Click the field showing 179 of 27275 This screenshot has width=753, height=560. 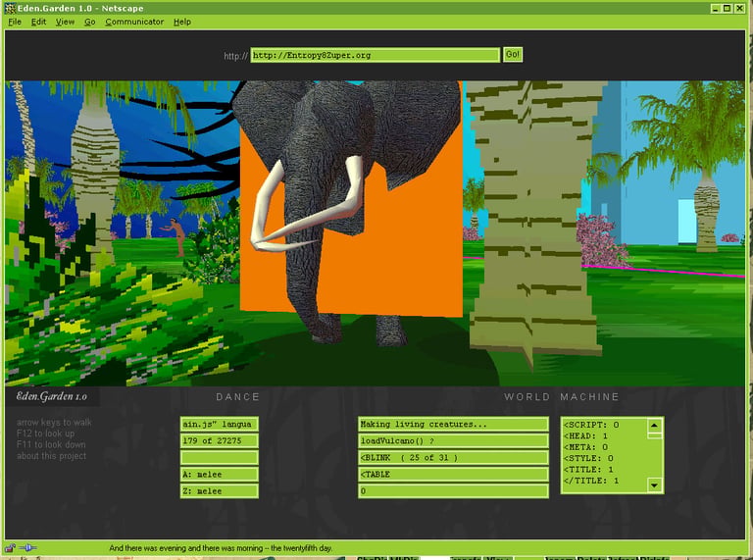tap(220, 441)
